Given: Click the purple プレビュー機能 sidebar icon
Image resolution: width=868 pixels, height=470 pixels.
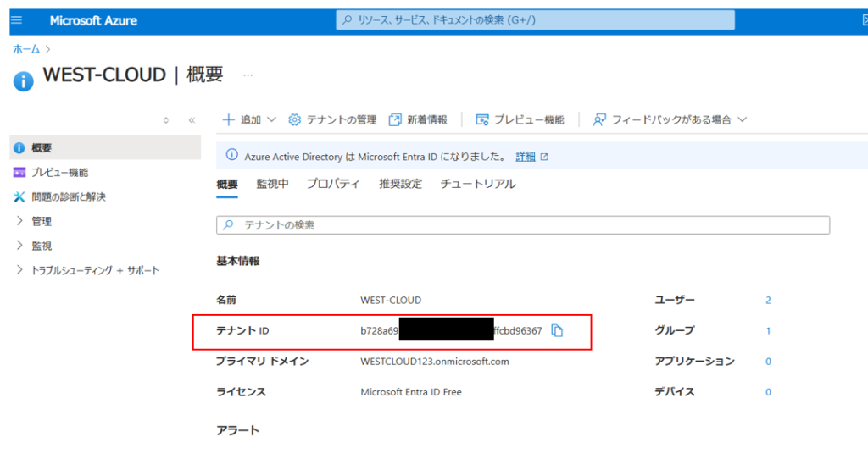Looking at the screenshot, I should click(x=19, y=173).
